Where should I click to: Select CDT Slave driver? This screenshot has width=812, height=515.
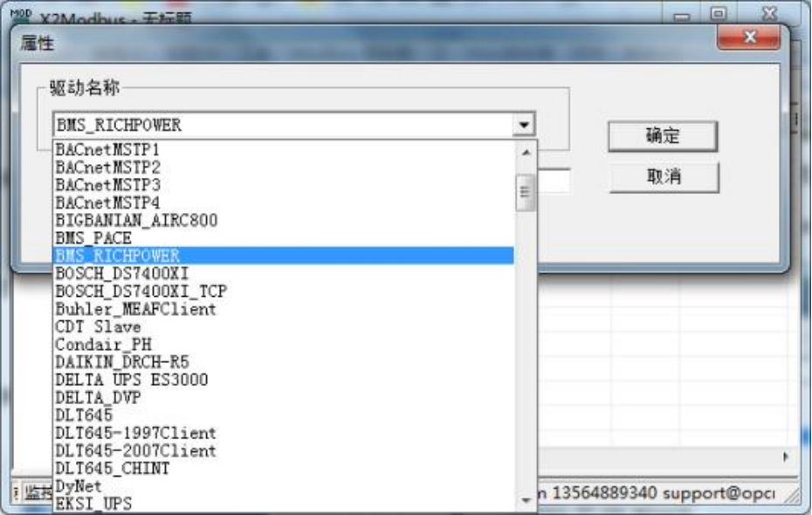[x=283, y=326]
